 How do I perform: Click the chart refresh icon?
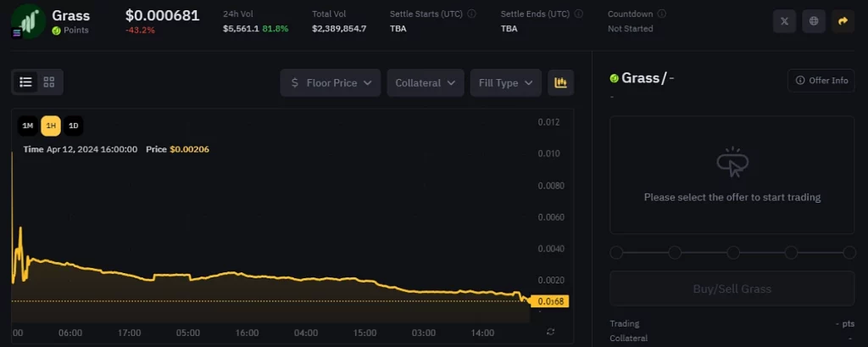(551, 332)
